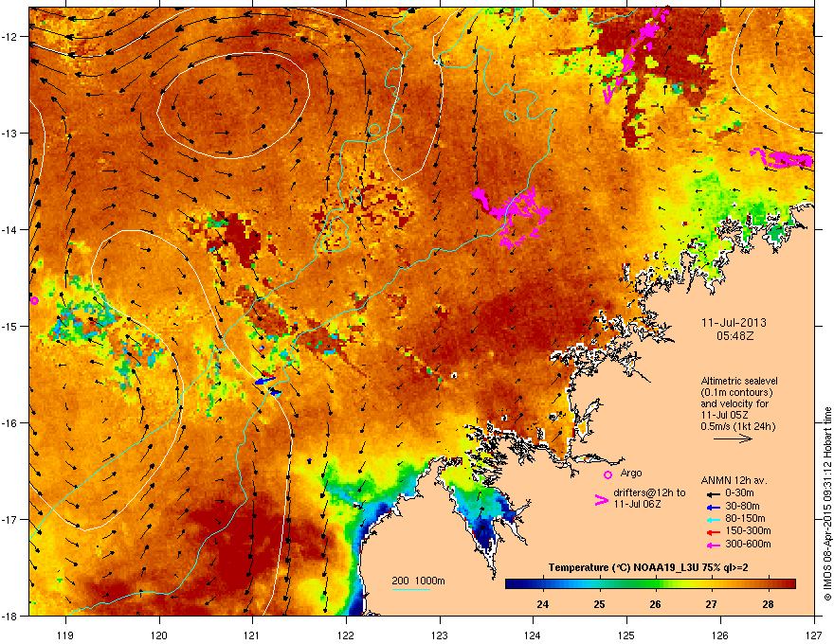834x644 pixels.
Task: Click the dark blue cold end of the colorbar
Action: click(x=515, y=584)
